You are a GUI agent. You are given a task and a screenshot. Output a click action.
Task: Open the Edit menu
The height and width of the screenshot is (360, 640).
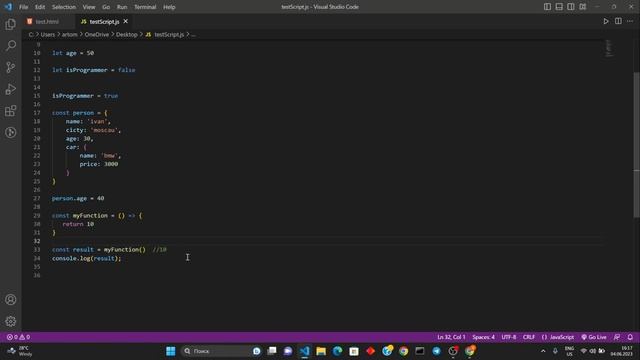point(40,7)
